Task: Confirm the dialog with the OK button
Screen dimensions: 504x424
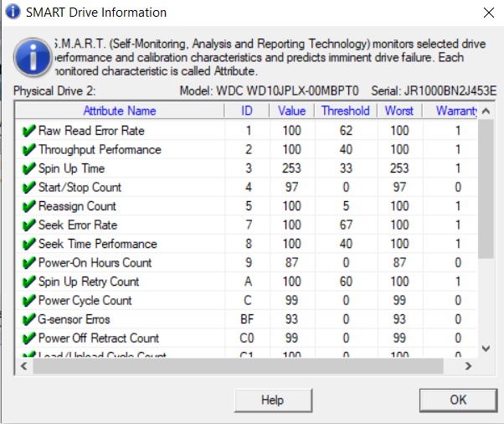Action: [x=457, y=400]
